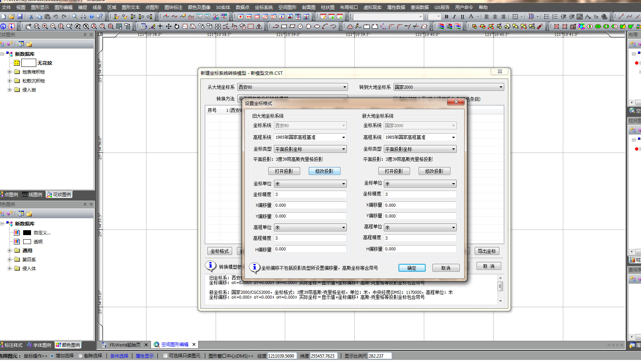This screenshot has height=364, width=641.
Task: Open new system 高程单位 dropdown
Action: point(420,227)
